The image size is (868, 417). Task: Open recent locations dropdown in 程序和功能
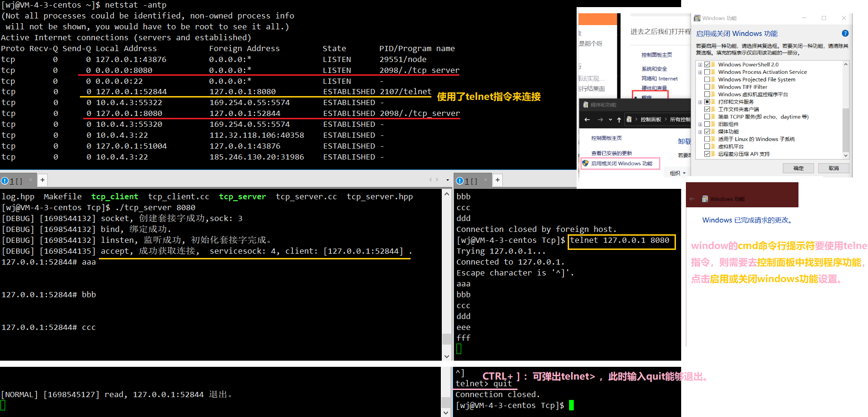610,119
